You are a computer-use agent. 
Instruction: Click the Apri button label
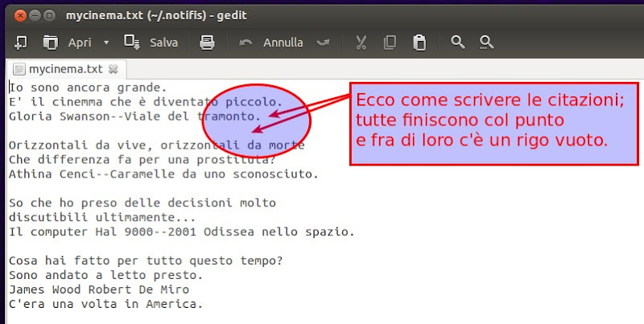[80, 43]
